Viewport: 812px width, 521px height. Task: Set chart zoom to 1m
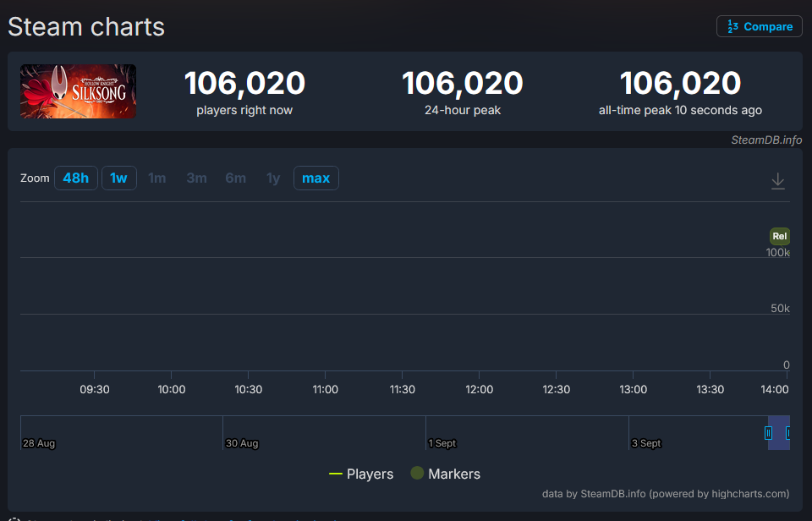tap(157, 178)
